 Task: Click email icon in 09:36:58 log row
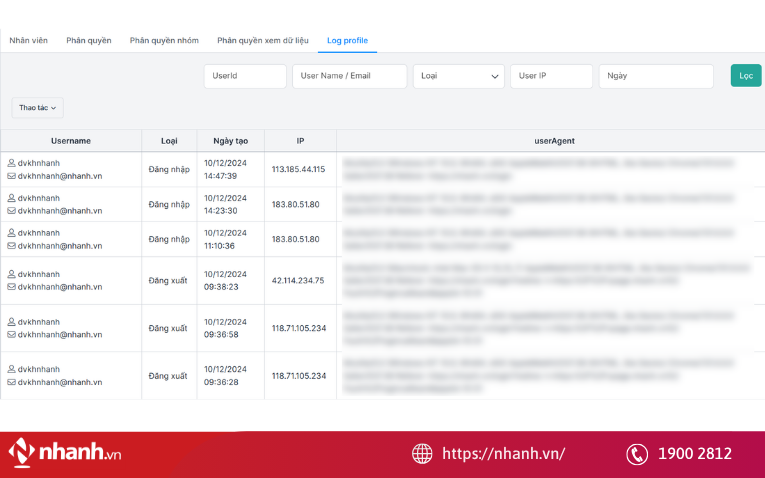coord(11,335)
